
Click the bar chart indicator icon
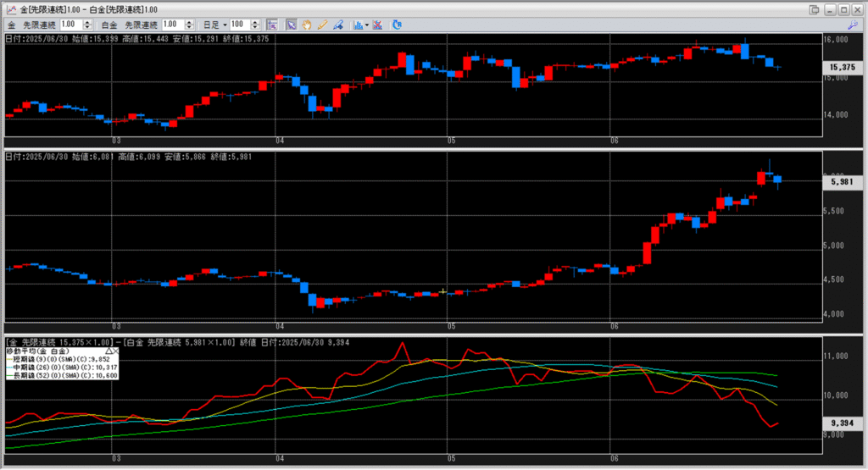pyautogui.click(x=358, y=25)
